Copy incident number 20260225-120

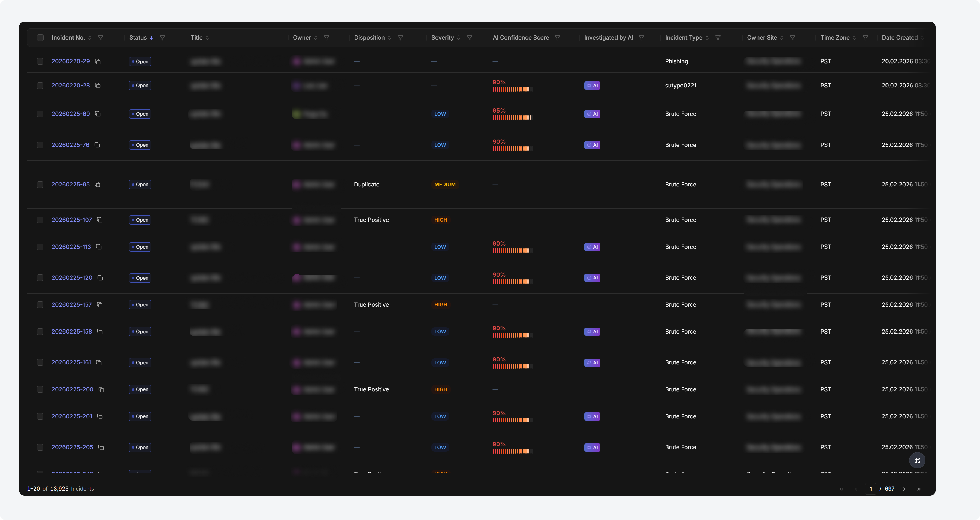pos(100,278)
